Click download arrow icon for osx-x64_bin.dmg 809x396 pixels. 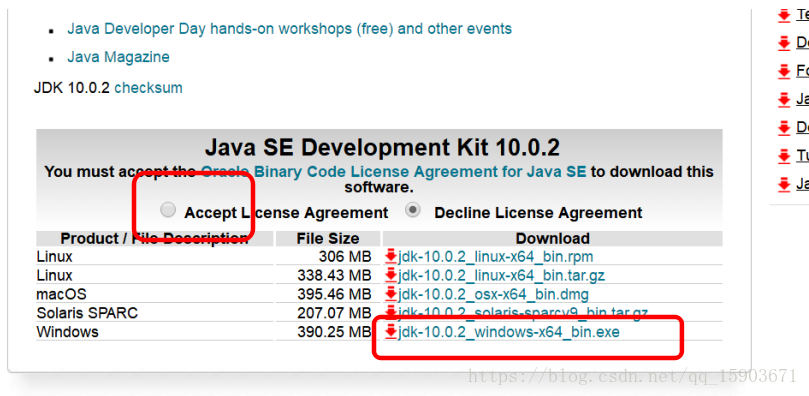pos(391,294)
